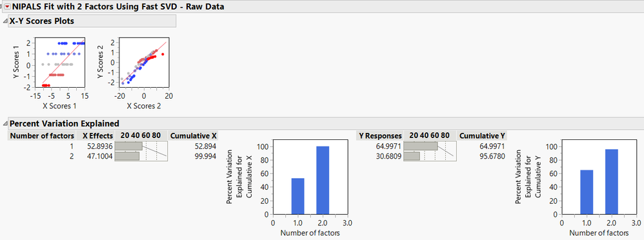Select the Y Responses bar for factor 2
This screenshot has width=644, height=240.
click(x=412, y=156)
